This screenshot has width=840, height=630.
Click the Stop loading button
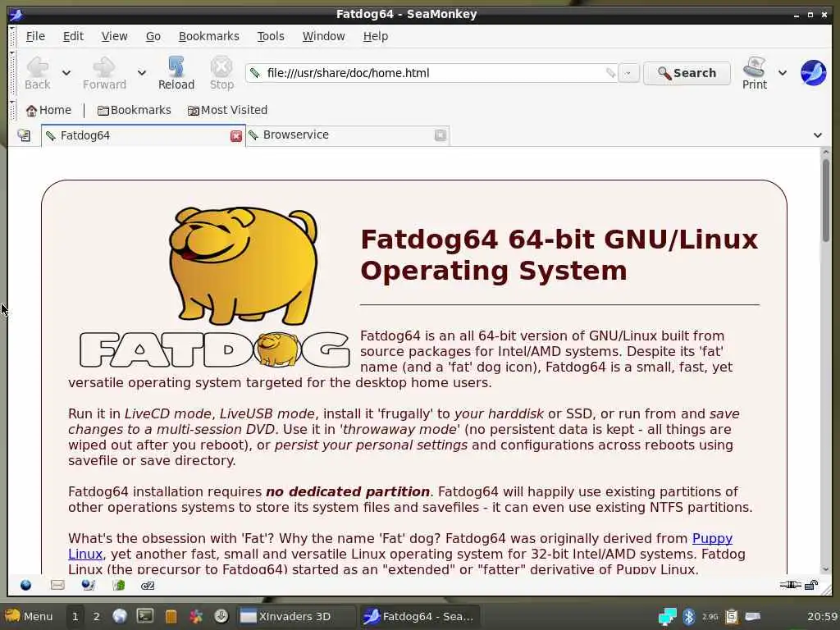point(221,73)
